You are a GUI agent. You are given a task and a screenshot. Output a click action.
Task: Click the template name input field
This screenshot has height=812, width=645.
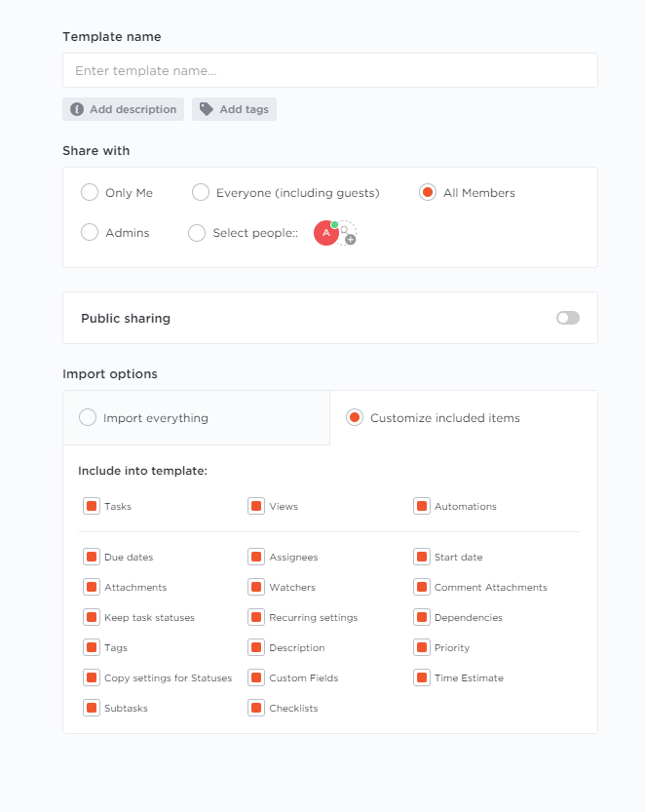[330, 70]
